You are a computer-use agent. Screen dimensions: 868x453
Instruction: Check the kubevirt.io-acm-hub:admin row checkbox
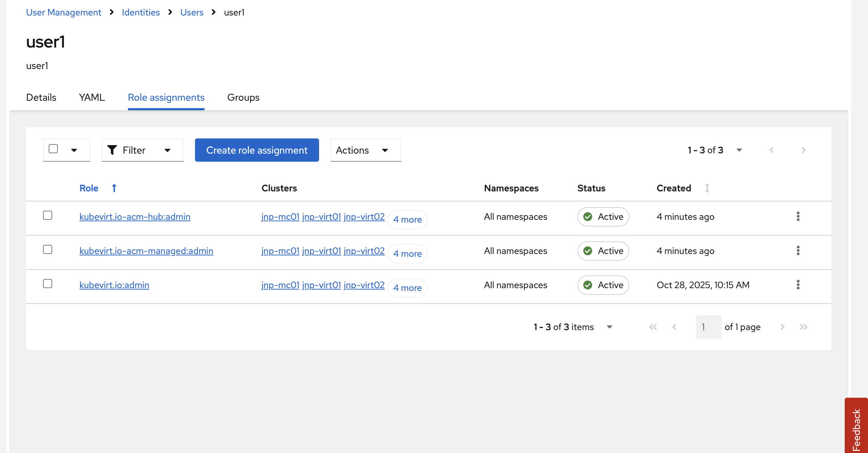click(x=48, y=215)
